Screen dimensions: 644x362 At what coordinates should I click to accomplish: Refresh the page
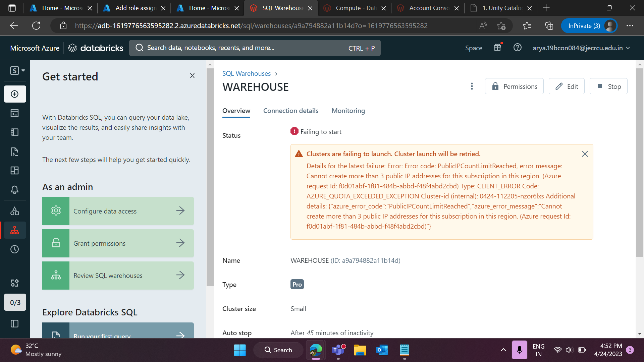pyautogui.click(x=36, y=26)
